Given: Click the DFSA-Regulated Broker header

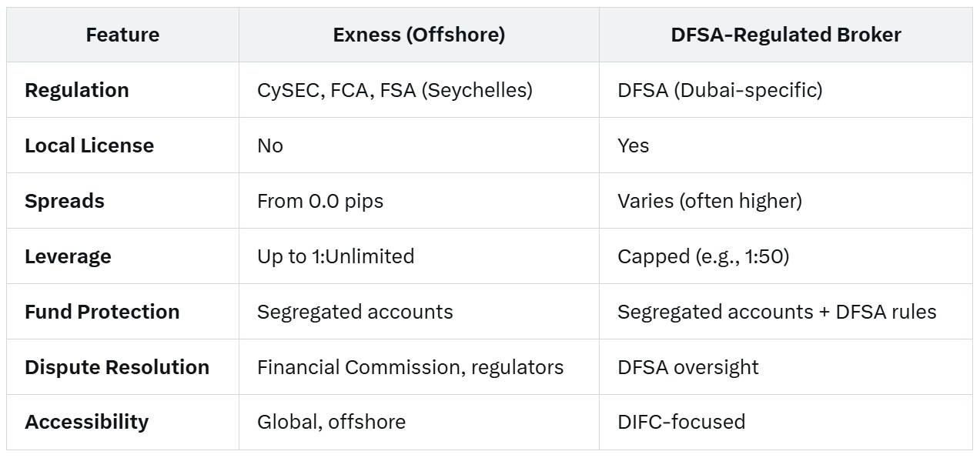Looking at the screenshot, I should (x=785, y=35).
